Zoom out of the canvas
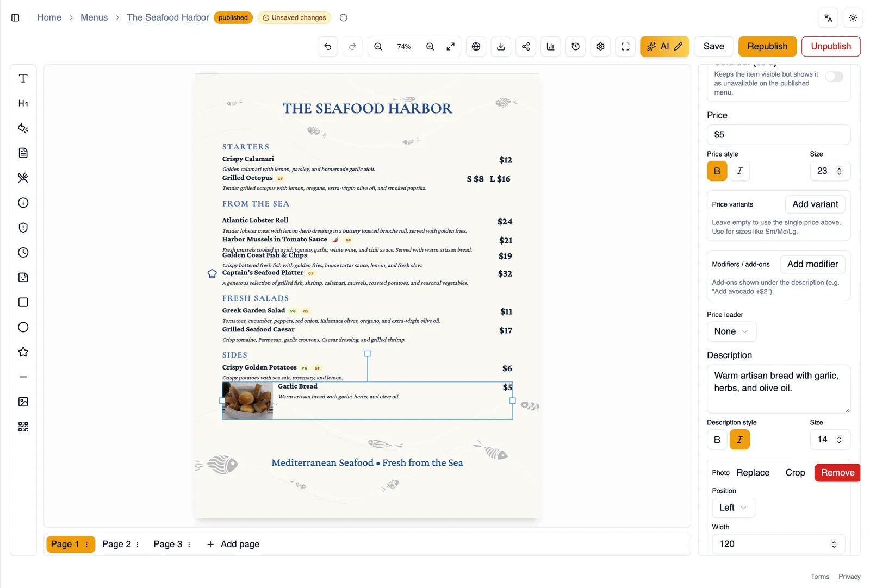This screenshot has width=870, height=588. 378,47
